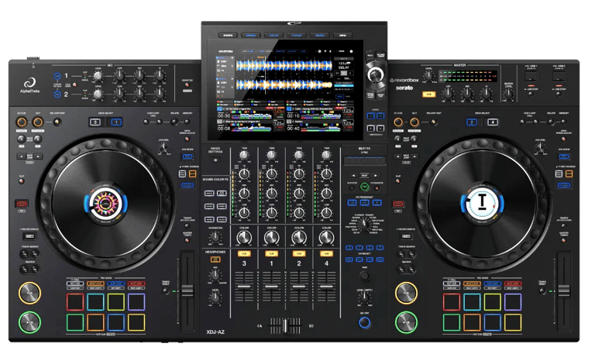The width and height of the screenshot is (595, 364).
Task: Load track to deck 2 with LOAD 2
Action: click(x=380, y=116)
